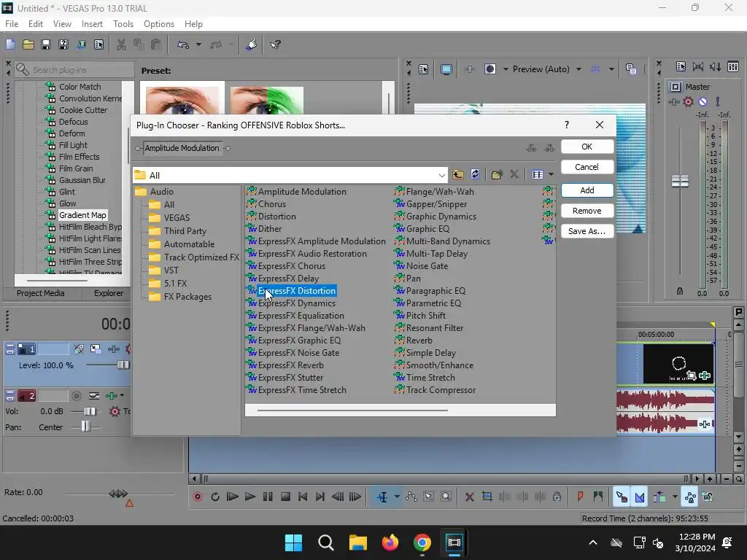This screenshot has height=560, width=747.
Task: Toggle Automatic Crossfades icon in timeline toolbar
Action: [x=639, y=497]
